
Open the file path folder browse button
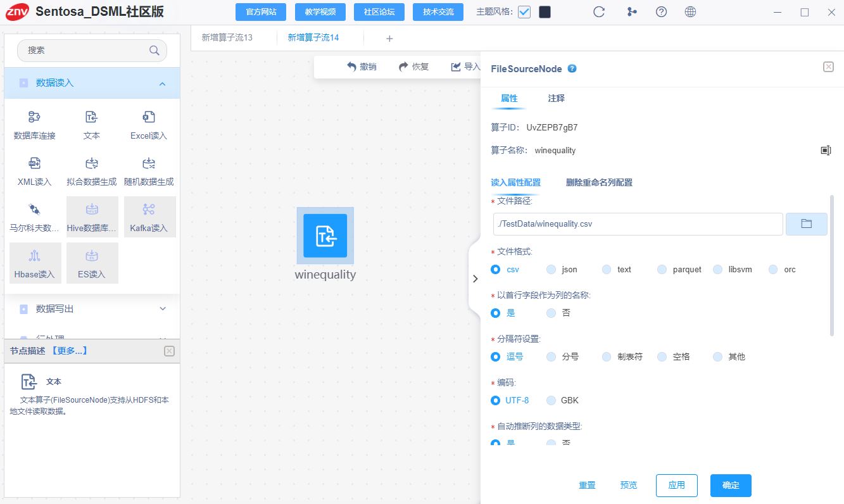point(806,224)
